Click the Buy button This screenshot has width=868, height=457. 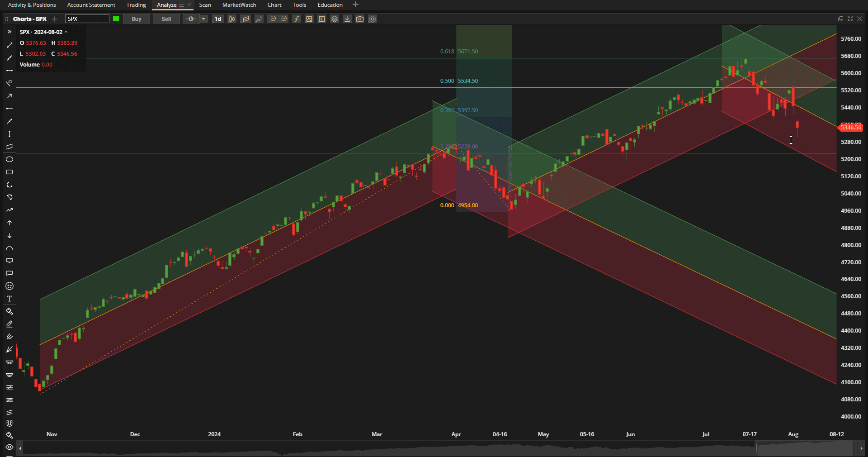(x=137, y=19)
